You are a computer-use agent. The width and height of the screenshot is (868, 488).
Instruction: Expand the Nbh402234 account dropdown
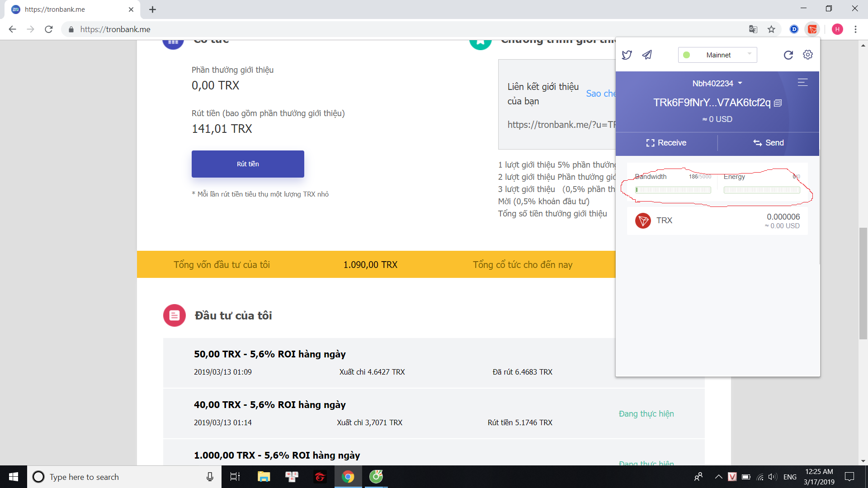[x=715, y=83]
